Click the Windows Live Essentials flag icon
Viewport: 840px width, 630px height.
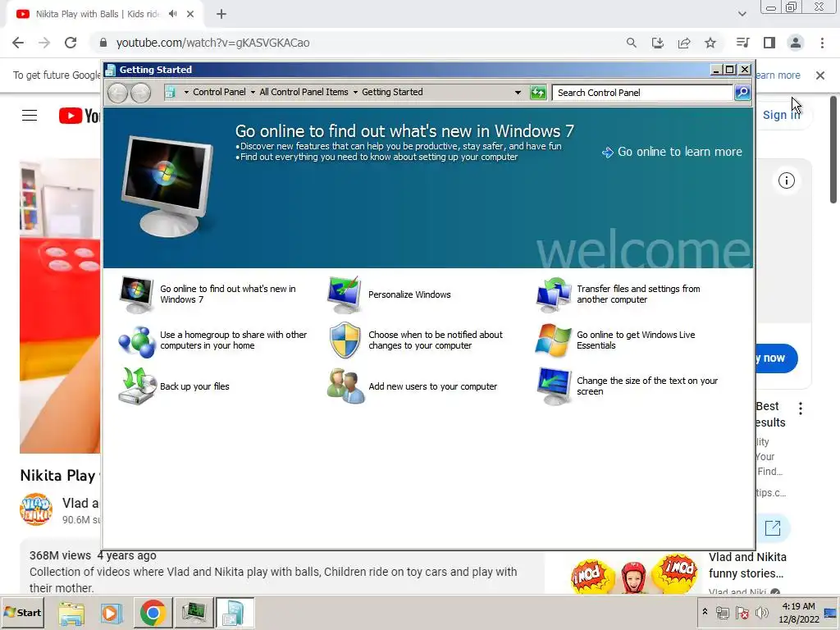pos(554,340)
